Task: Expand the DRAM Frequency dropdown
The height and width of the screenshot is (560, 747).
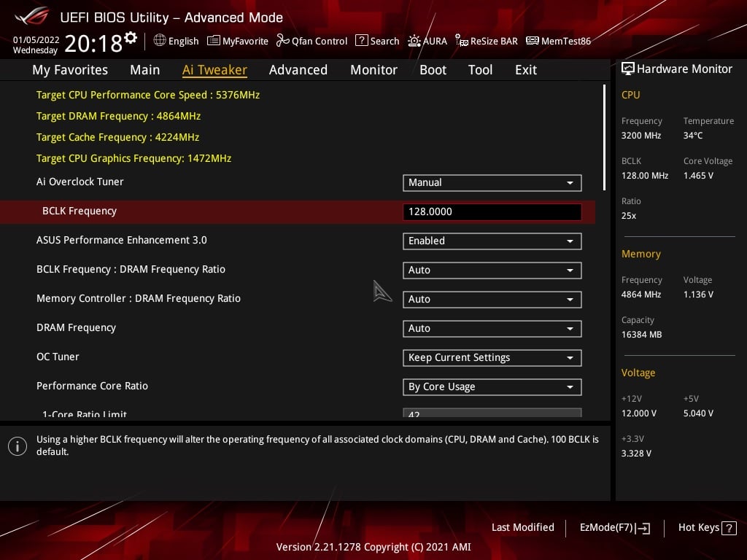Action: coord(492,328)
